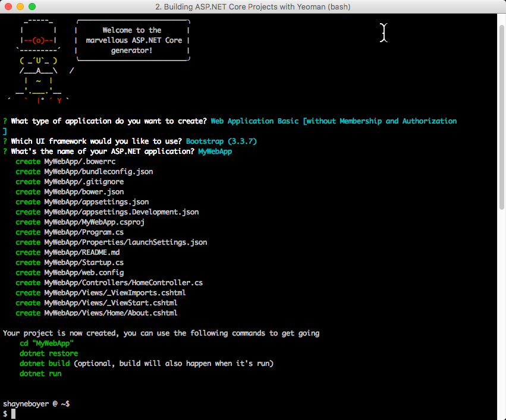Click the appsettings.Development.json line
Image resolution: width=506 pixels, height=420 pixels.
click(x=107, y=212)
